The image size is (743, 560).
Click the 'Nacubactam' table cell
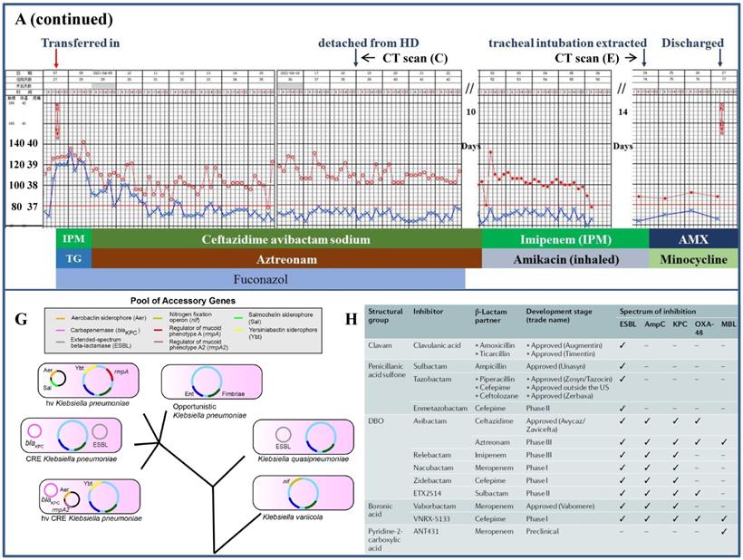tap(433, 468)
